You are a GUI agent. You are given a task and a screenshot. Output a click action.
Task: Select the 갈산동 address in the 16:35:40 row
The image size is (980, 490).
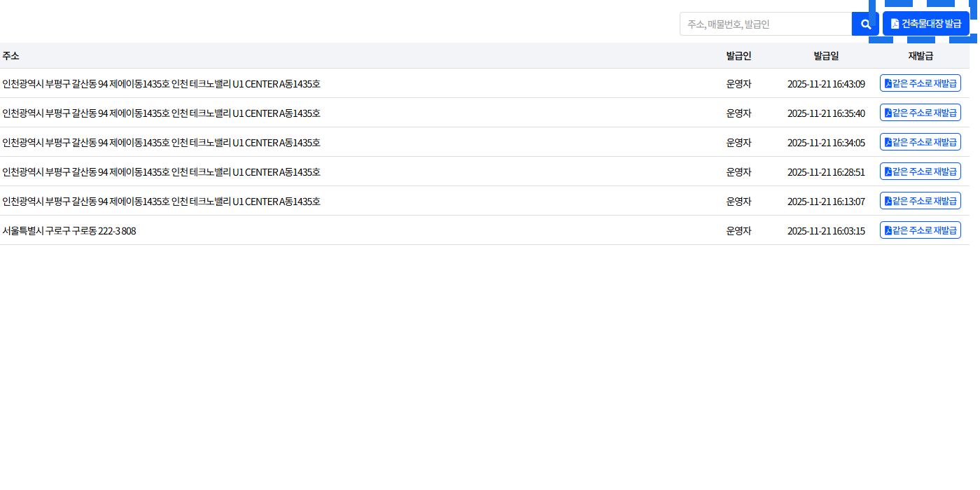161,113
